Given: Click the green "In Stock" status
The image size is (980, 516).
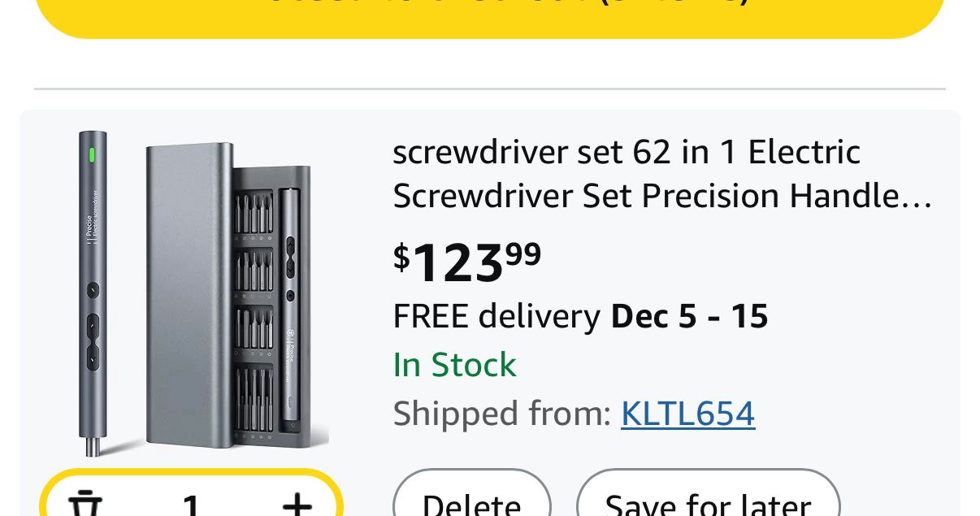Looking at the screenshot, I should click(454, 365).
